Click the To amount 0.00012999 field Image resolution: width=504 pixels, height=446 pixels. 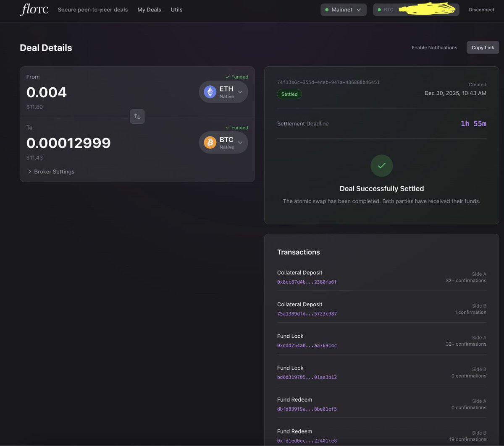pos(68,143)
